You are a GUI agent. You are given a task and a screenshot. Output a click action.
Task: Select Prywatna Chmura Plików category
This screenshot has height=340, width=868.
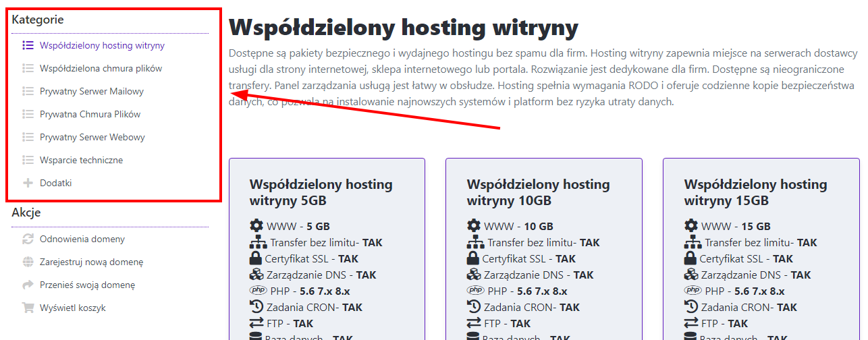90,115
